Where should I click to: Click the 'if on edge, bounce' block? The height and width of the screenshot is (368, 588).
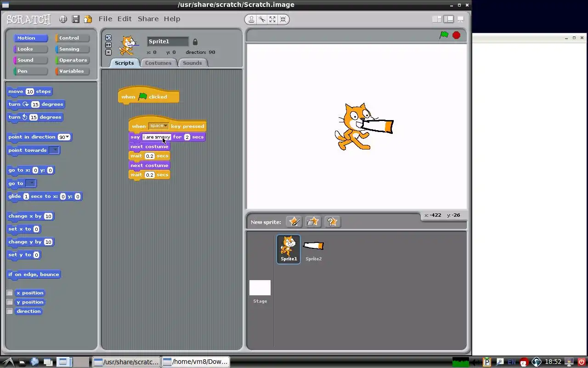[x=34, y=275]
